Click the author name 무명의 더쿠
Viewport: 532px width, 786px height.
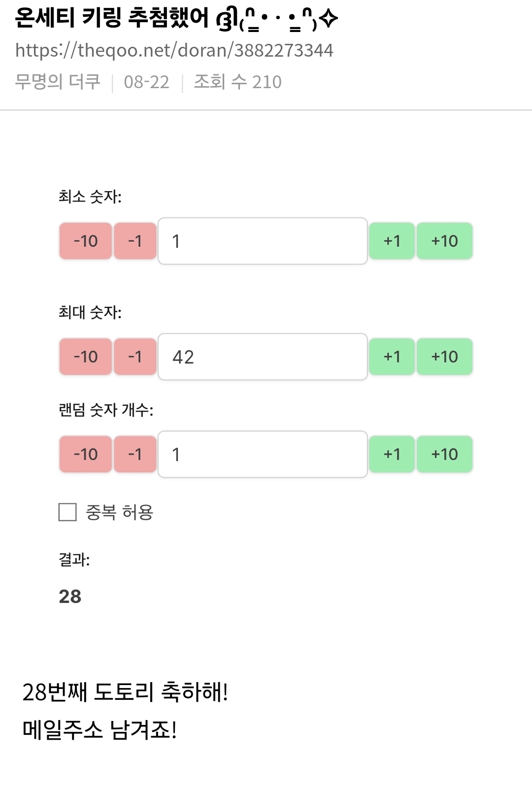58,82
